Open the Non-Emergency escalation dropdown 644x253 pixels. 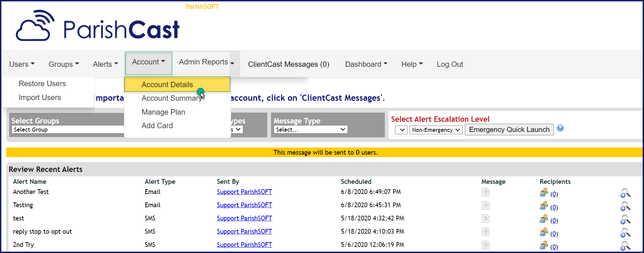tap(436, 130)
